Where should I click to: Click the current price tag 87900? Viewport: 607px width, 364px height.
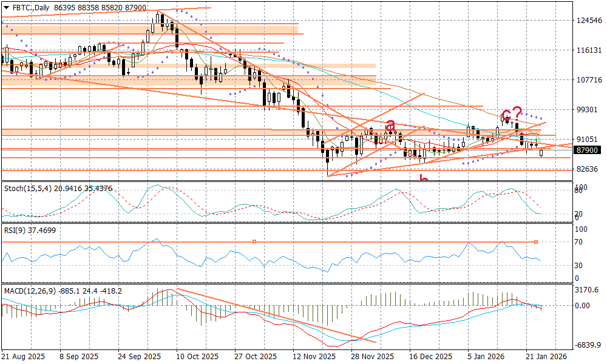586,150
